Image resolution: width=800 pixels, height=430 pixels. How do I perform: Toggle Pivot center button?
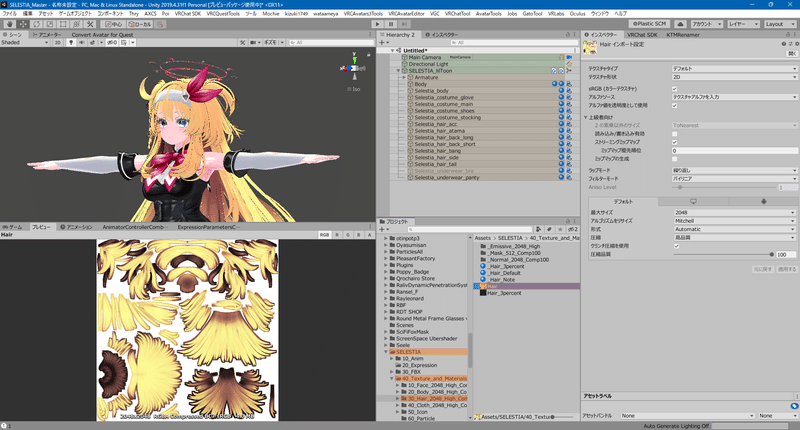click(113, 24)
